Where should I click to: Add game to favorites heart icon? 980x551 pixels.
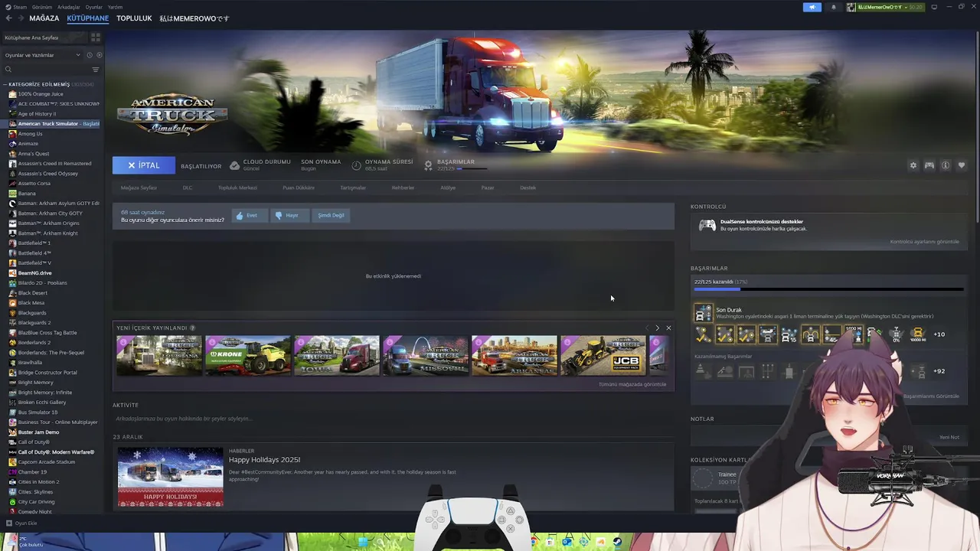(962, 165)
